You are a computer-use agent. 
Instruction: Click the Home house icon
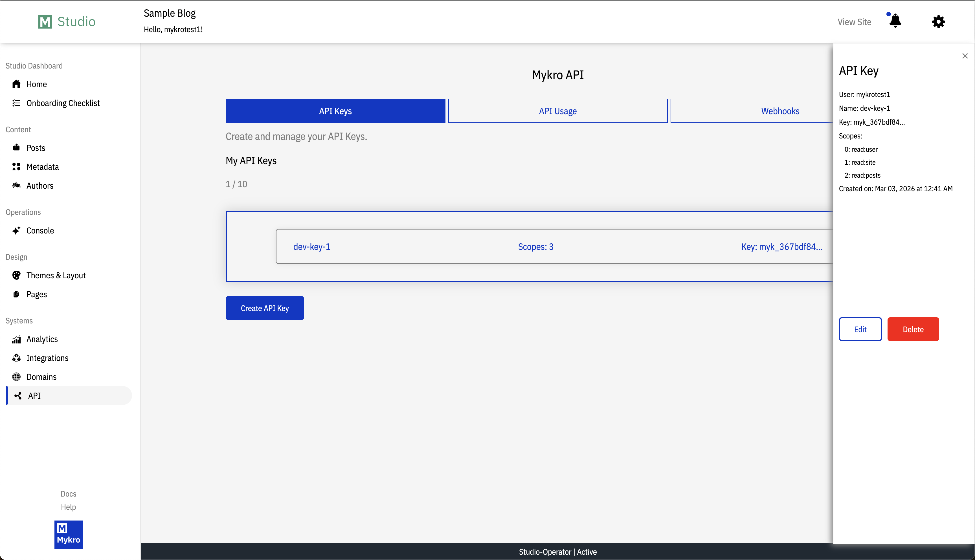[16, 84]
